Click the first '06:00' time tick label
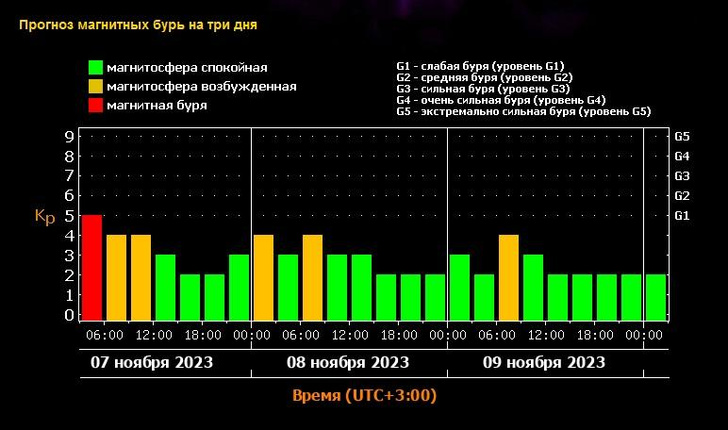The width and height of the screenshot is (728, 430). (105, 335)
